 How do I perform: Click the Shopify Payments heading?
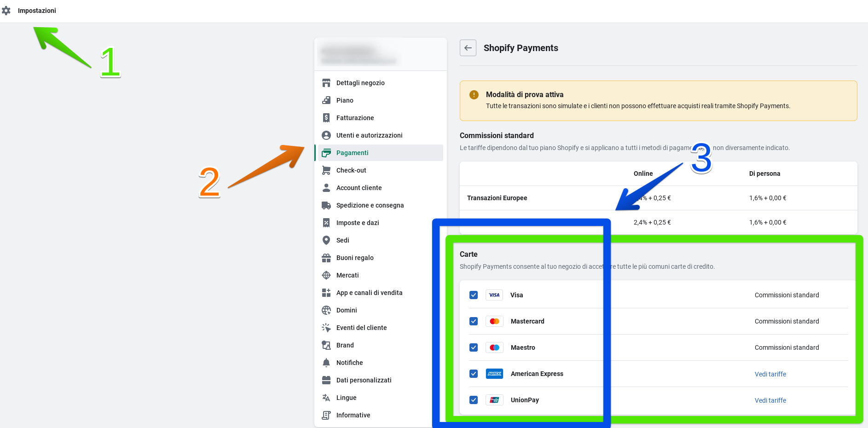click(521, 48)
